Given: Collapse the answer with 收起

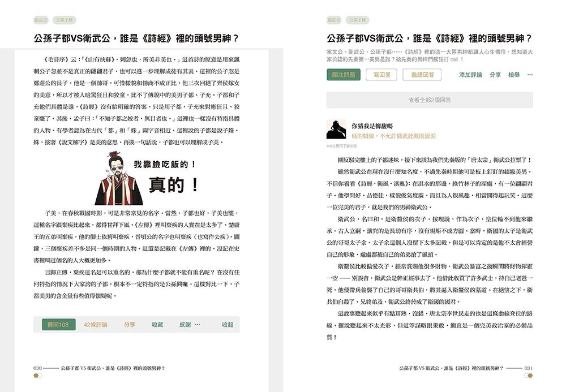Looking at the screenshot, I should click(228, 325).
